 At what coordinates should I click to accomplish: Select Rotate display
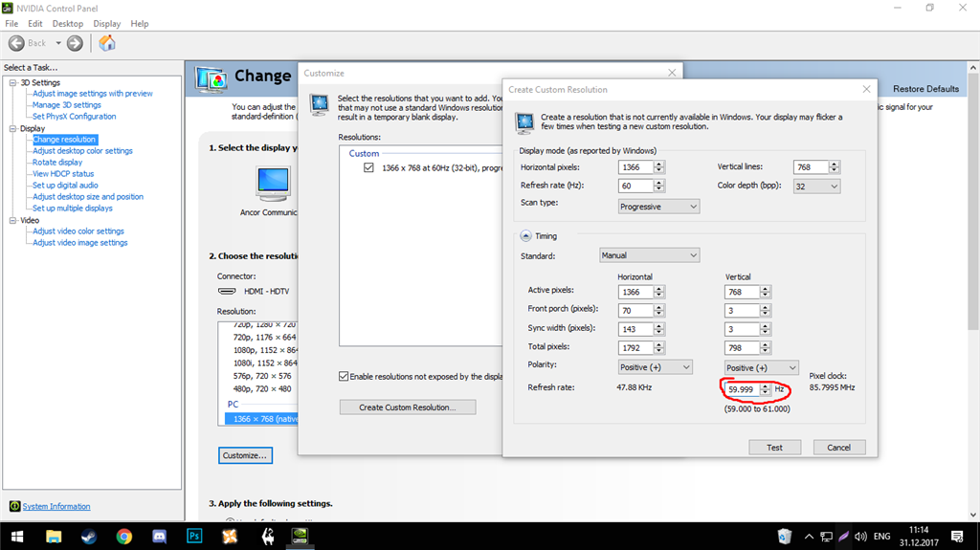(x=57, y=162)
